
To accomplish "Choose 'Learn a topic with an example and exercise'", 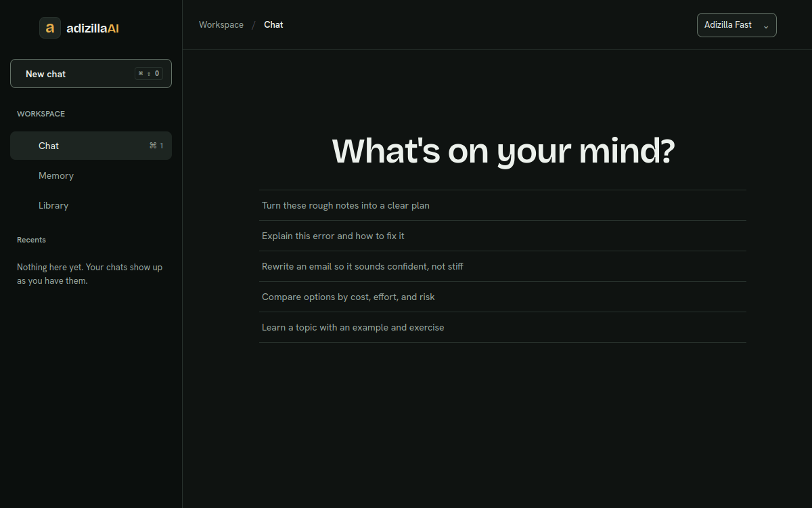I will tap(503, 327).
